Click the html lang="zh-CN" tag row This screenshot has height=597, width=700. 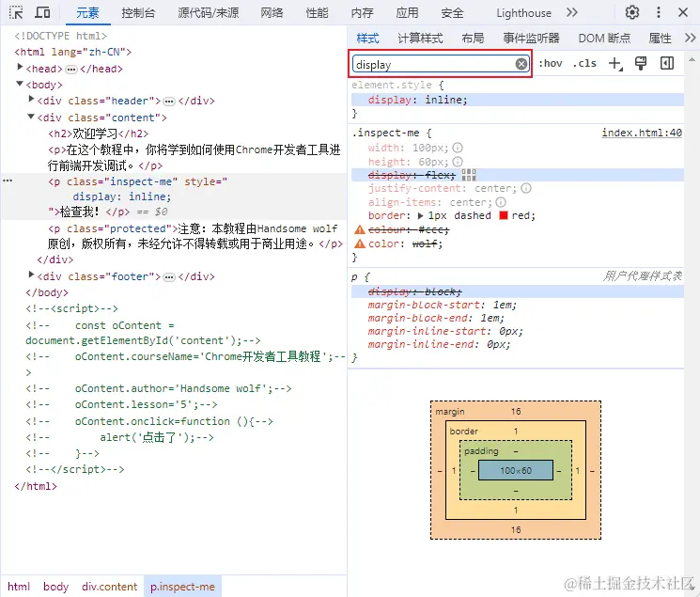point(72,52)
